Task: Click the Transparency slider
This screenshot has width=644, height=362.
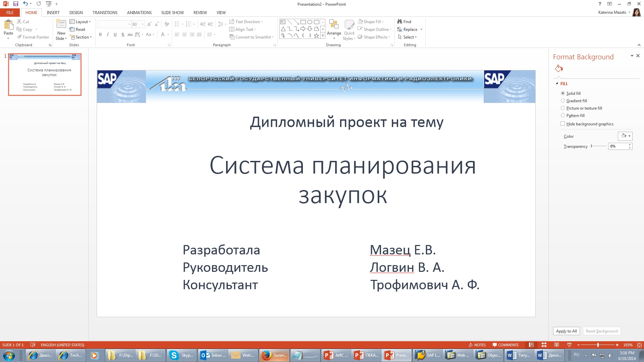Action: coord(598,146)
